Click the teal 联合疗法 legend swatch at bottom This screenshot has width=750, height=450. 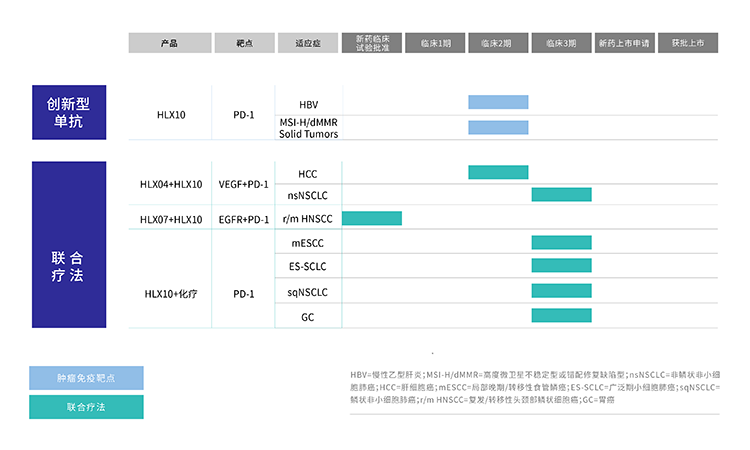[86, 407]
